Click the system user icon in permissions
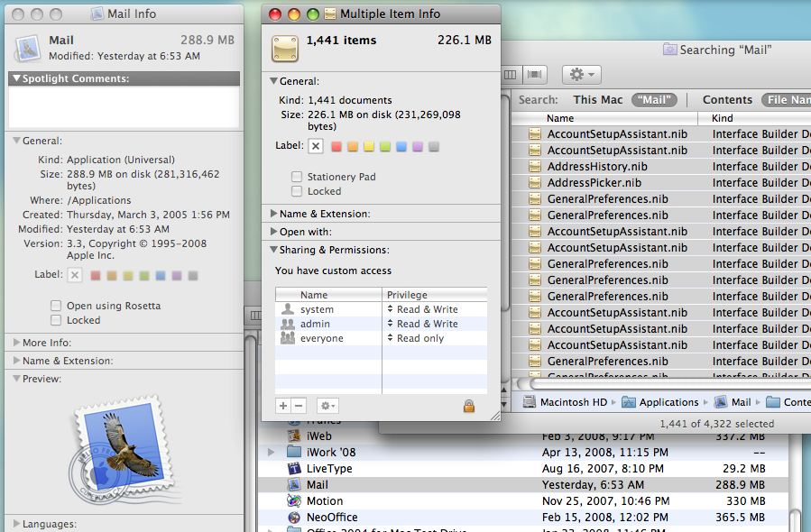This screenshot has width=811, height=532. click(287, 309)
